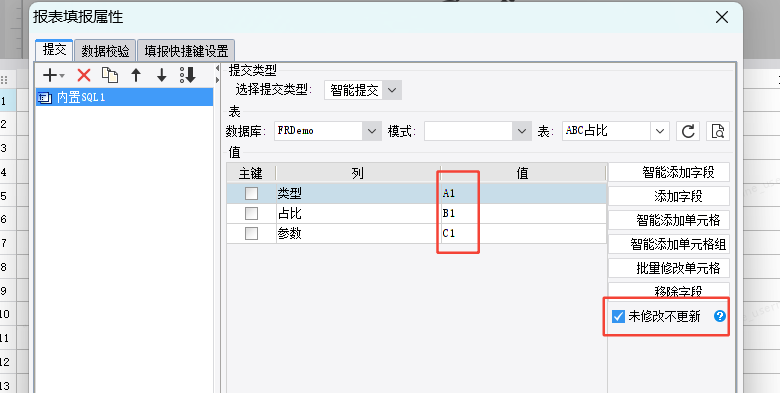The image size is (780, 393).
Task: Open the help tip for 未修改不更新
Action: tap(719, 316)
